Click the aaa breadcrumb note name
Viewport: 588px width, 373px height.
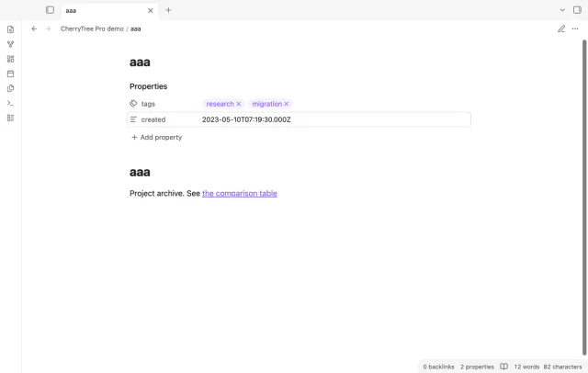[x=135, y=28]
